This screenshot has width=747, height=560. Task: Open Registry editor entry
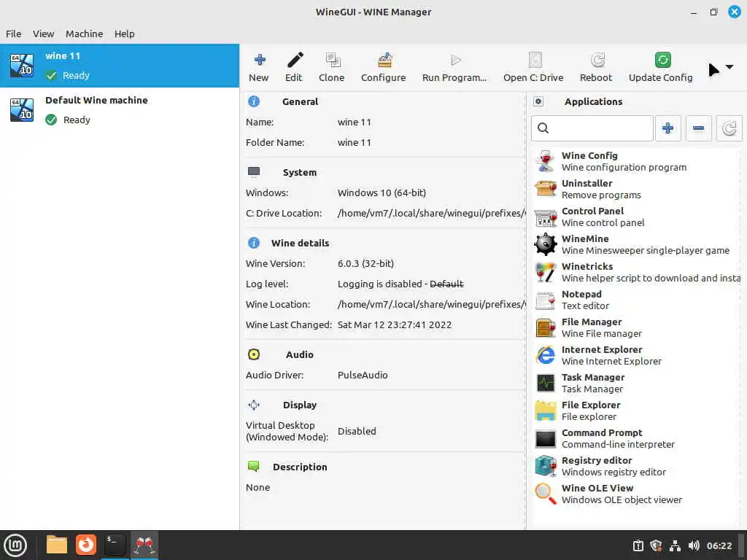tap(636, 466)
